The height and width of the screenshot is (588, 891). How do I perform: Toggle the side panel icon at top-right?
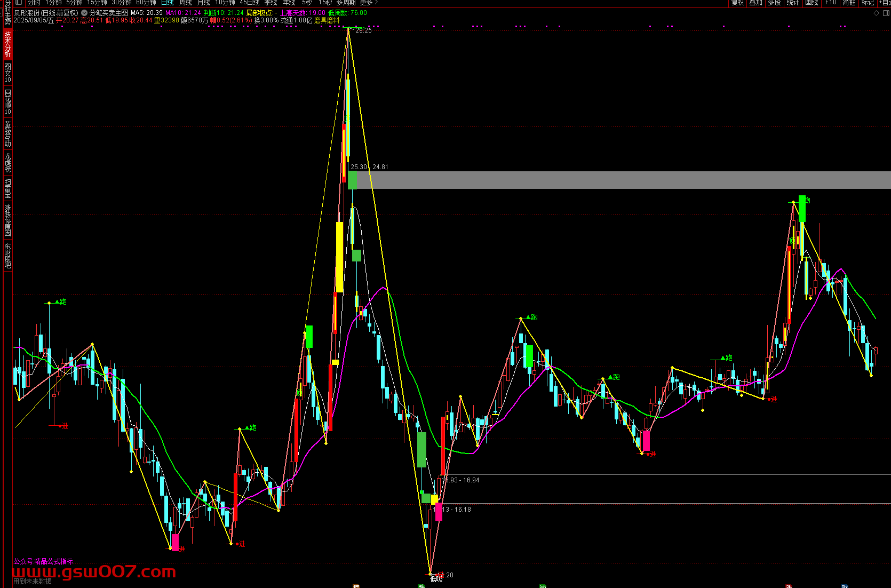coord(886,13)
